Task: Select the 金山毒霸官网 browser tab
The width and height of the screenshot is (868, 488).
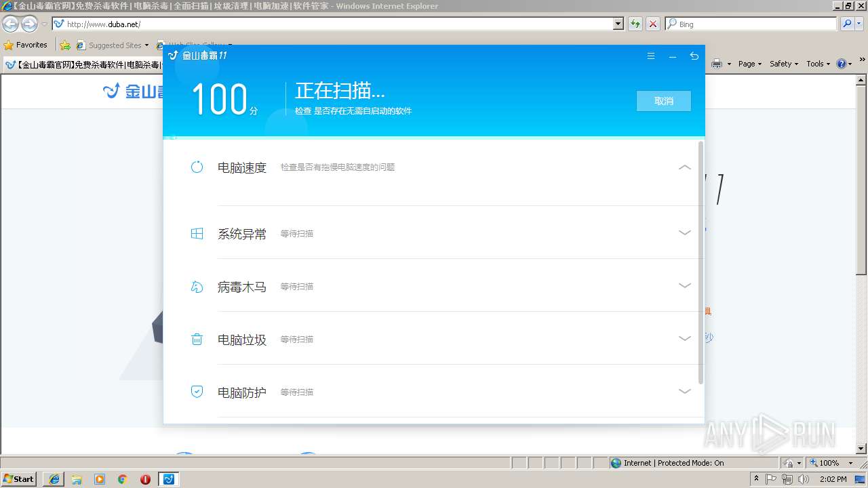Action: [x=83, y=64]
